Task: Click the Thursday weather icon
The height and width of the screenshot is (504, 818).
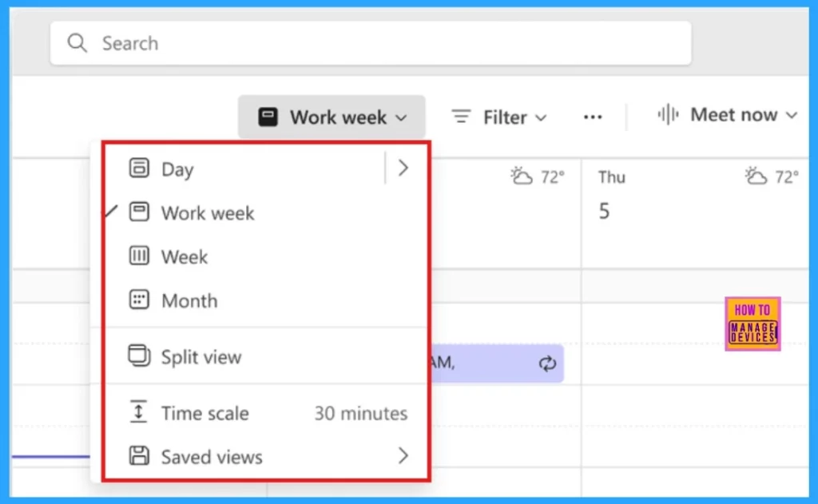Action: point(756,177)
